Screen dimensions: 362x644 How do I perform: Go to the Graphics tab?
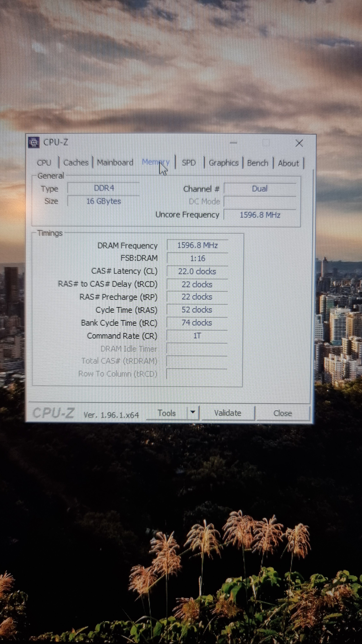[223, 163]
